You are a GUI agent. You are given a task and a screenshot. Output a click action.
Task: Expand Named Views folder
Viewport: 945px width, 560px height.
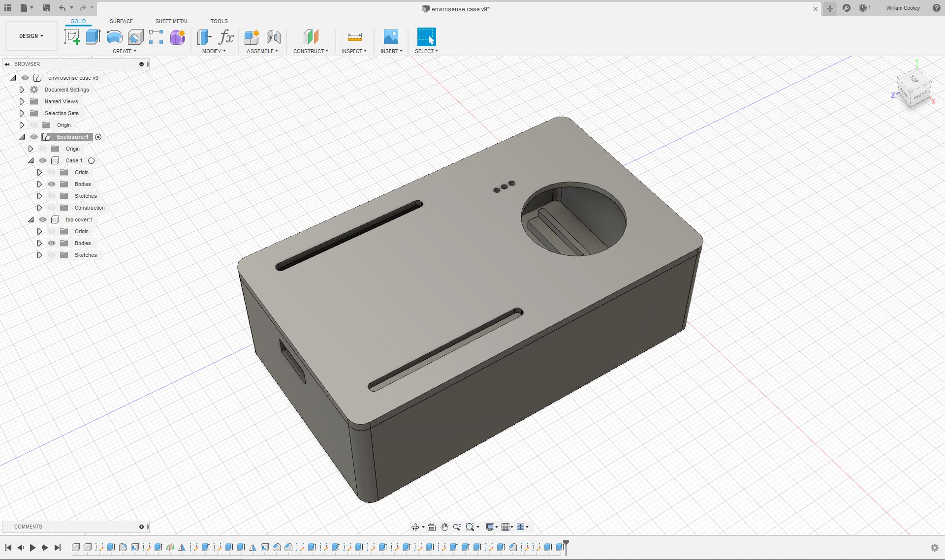22,101
